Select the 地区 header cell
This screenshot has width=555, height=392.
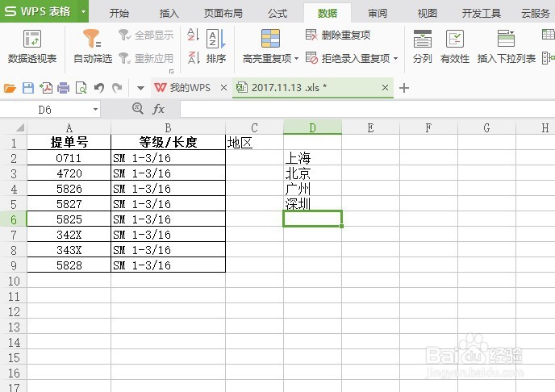tap(254, 143)
